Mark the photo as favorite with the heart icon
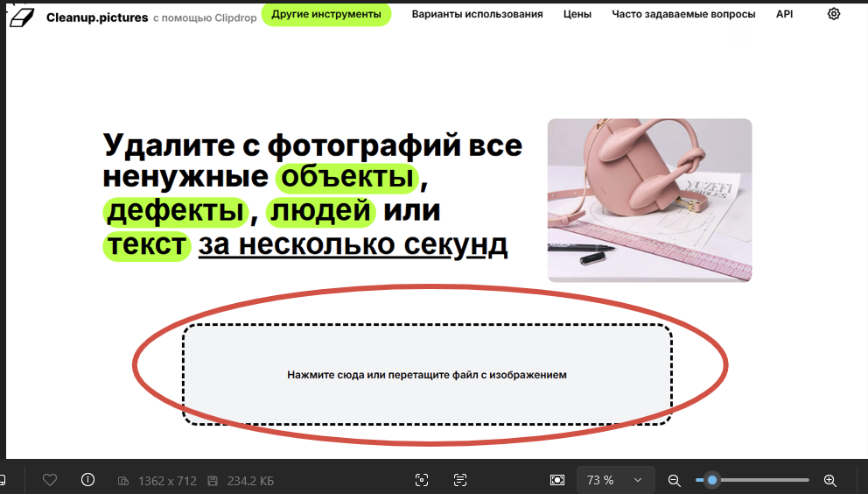 (x=50, y=480)
